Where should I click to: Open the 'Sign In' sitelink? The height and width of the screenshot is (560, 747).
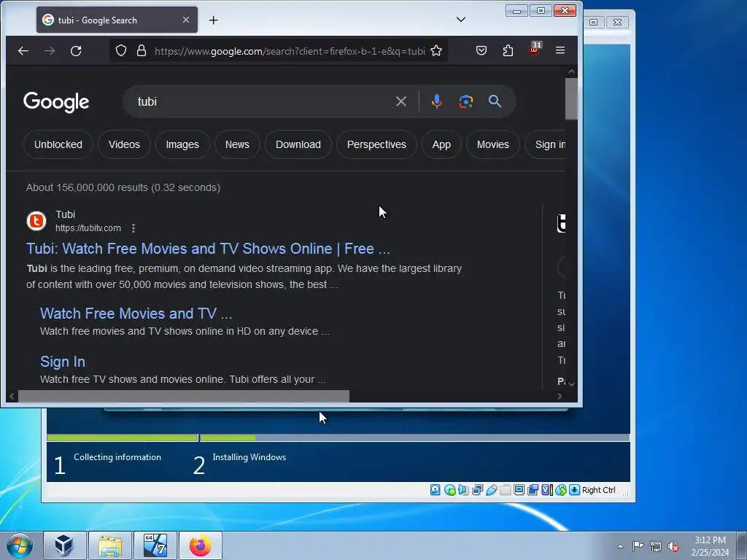pos(63,362)
